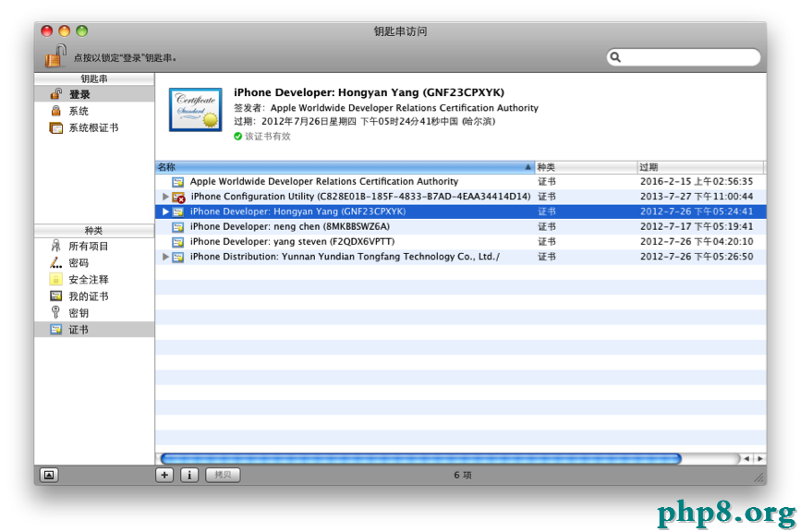Sort list by 过期 column header
The height and width of the screenshot is (532, 801).
coord(698,167)
